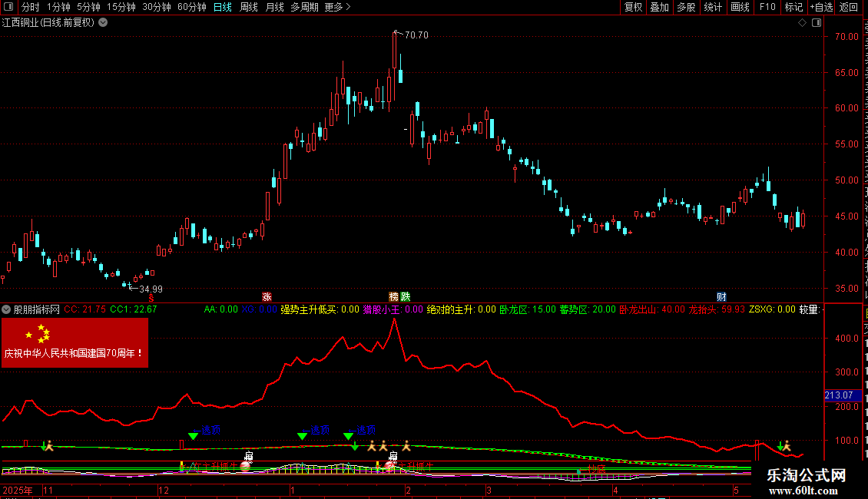Click the 复权 button
868x499 pixels.
coord(633,7)
